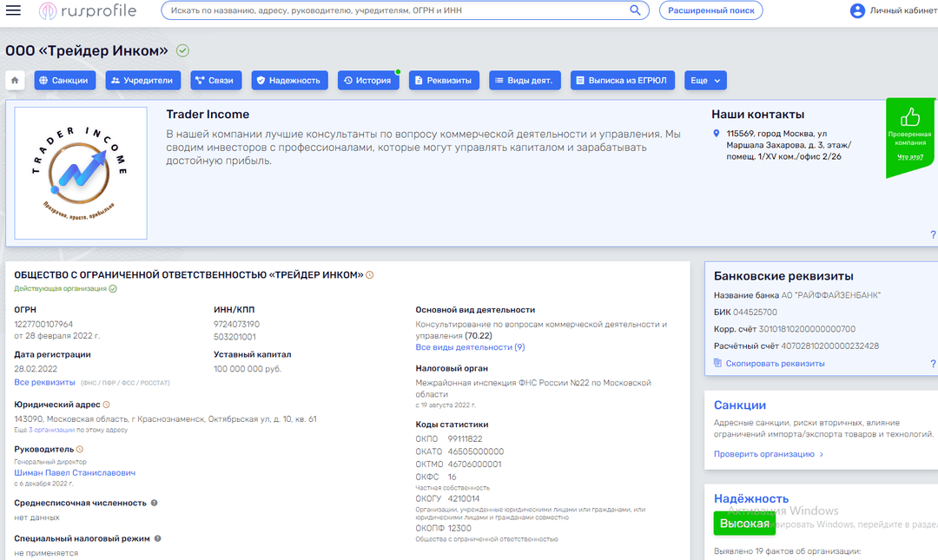Select the ИНН number 9724073190
The image size is (938, 560).
coord(237,324)
